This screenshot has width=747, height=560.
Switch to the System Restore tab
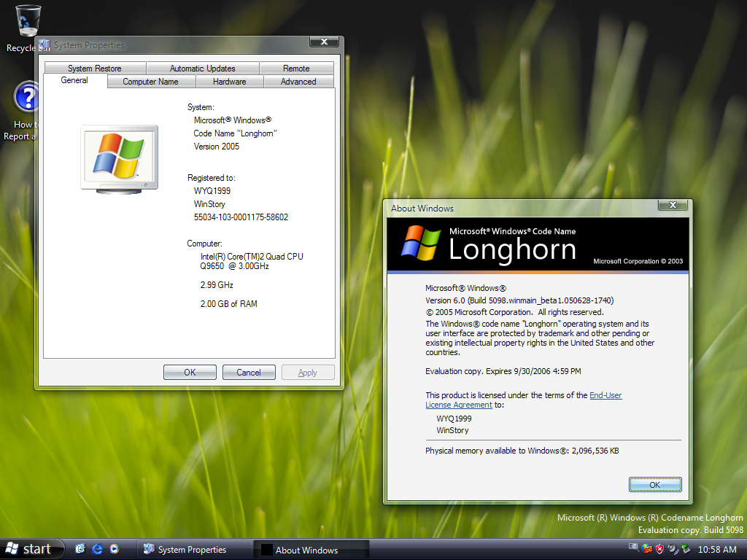click(x=95, y=68)
